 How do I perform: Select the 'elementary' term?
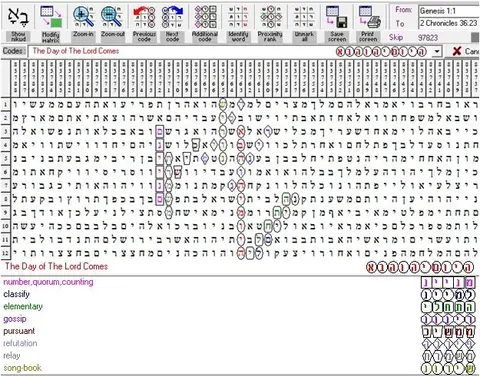point(23,306)
